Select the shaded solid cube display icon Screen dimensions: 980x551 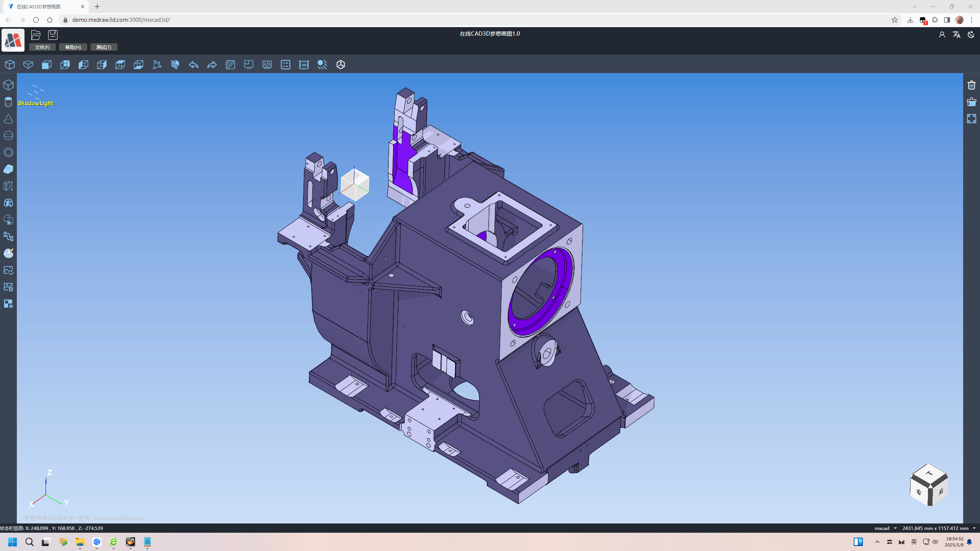(x=47, y=65)
